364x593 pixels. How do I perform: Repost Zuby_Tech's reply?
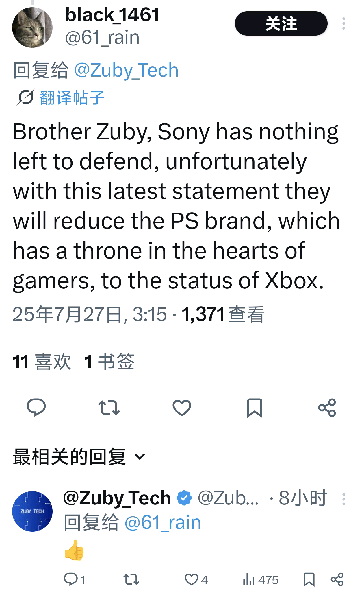coord(131,580)
